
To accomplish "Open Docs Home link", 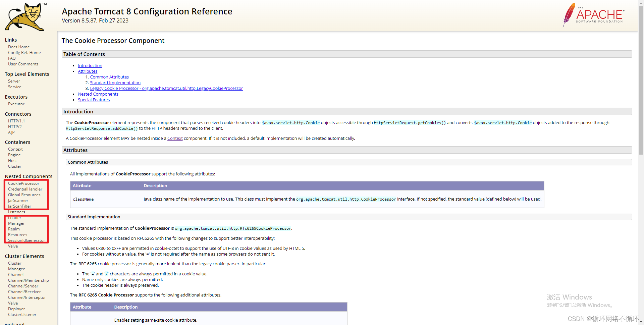I will coord(19,47).
